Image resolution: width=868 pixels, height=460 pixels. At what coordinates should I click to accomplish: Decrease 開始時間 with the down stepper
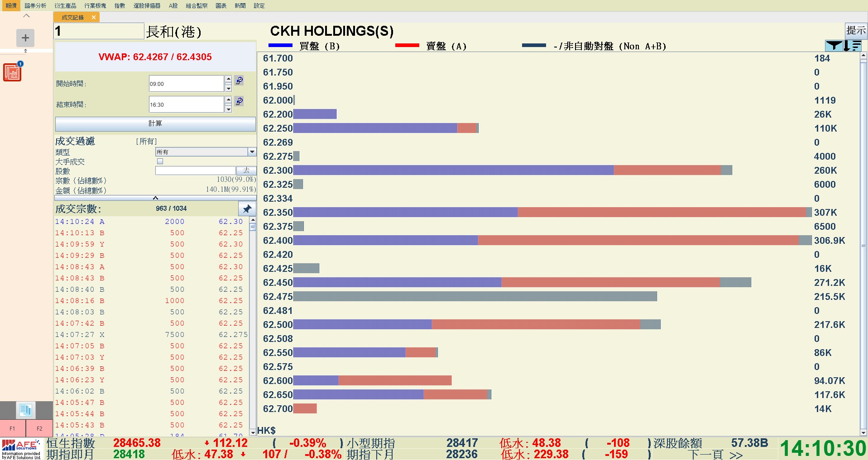(228, 88)
